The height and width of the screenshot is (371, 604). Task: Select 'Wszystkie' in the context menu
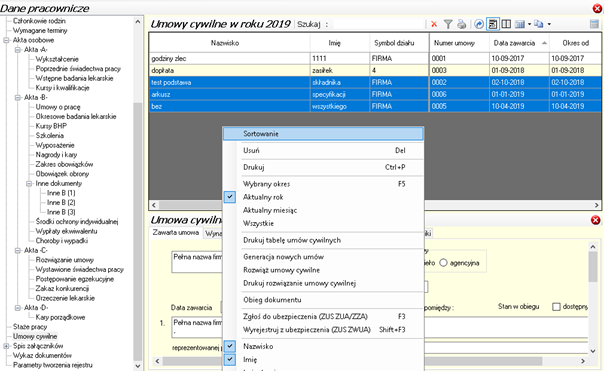(258, 223)
